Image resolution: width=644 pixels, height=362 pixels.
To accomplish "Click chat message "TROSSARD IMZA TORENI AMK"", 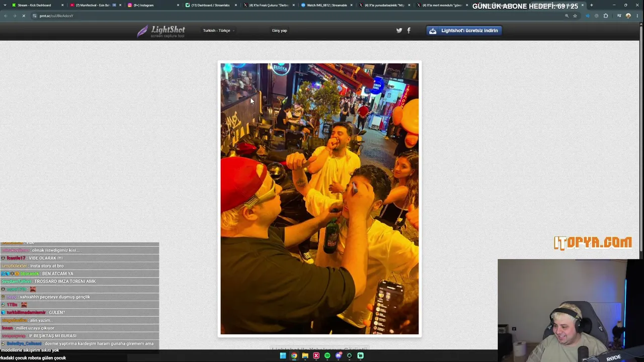I will pyautogui.click(x=65, y=282).
